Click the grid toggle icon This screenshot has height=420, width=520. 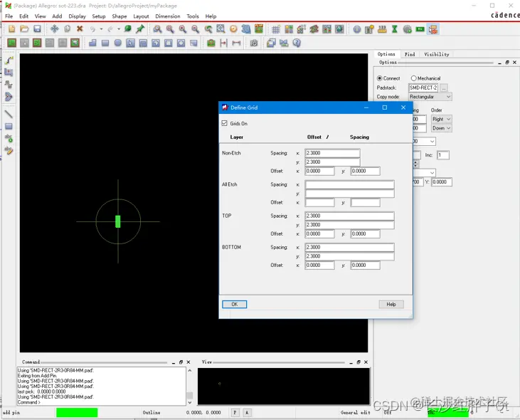(x=275, y=29)
